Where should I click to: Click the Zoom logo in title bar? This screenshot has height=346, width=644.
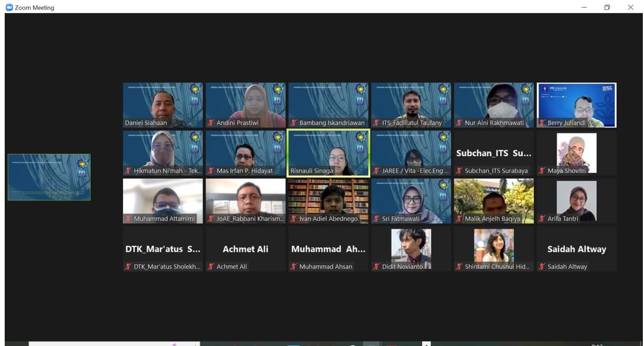(9, 8)
